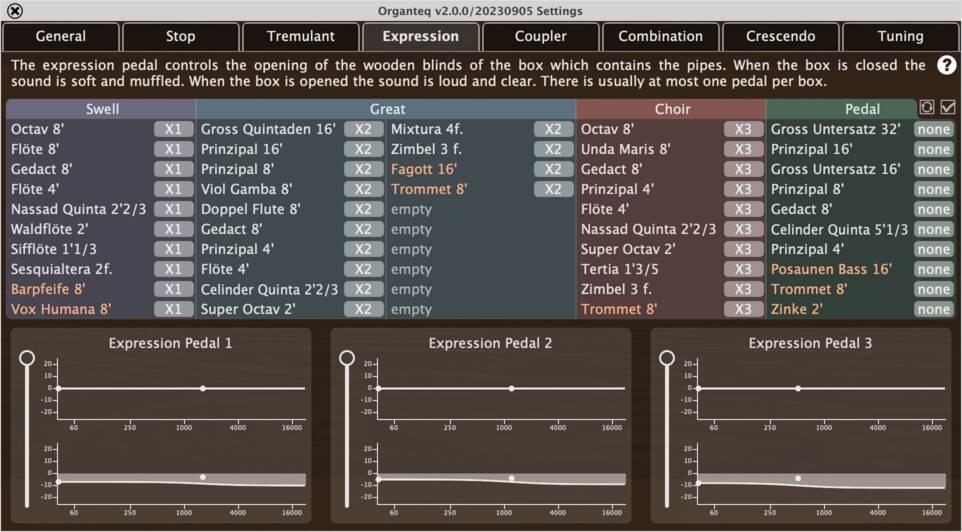Click the Doppel Flute 8' stop name
This screenshot has width=962, height=532.
pyautogui.click(x=251, y=209)
